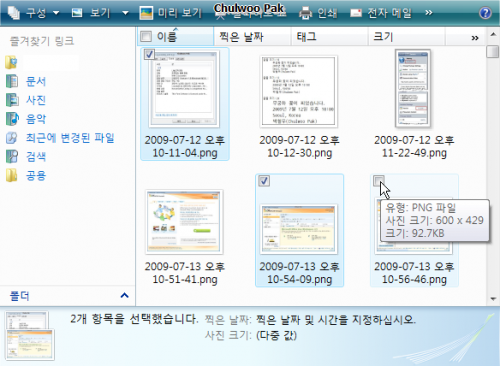Select thumbnail of 2009-07-12 오후 10-12-30.png

(299, 92)
